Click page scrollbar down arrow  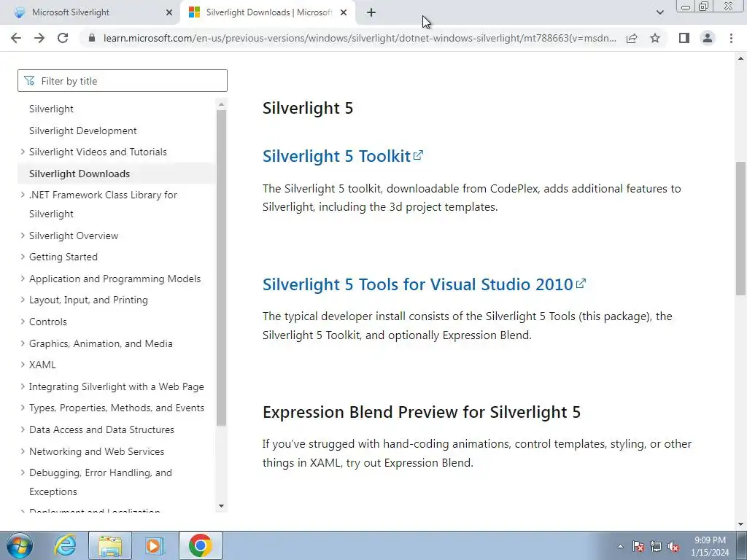741,525
